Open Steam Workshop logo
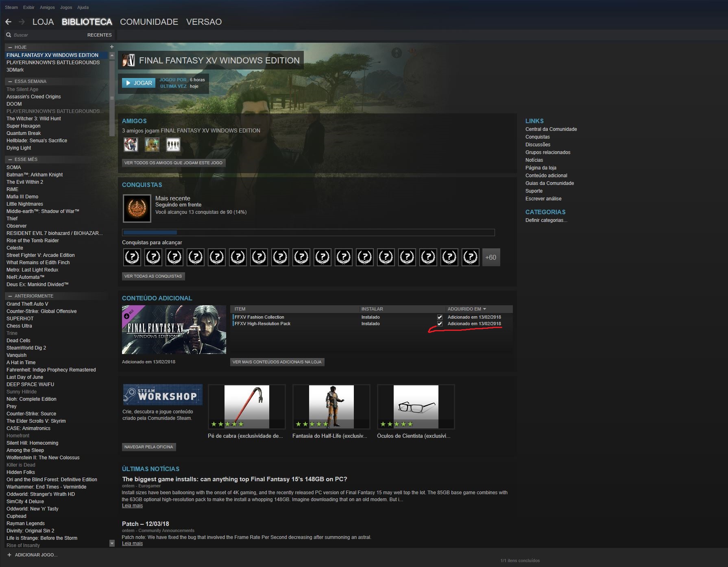The image size is (728, 567). point(163,395)
